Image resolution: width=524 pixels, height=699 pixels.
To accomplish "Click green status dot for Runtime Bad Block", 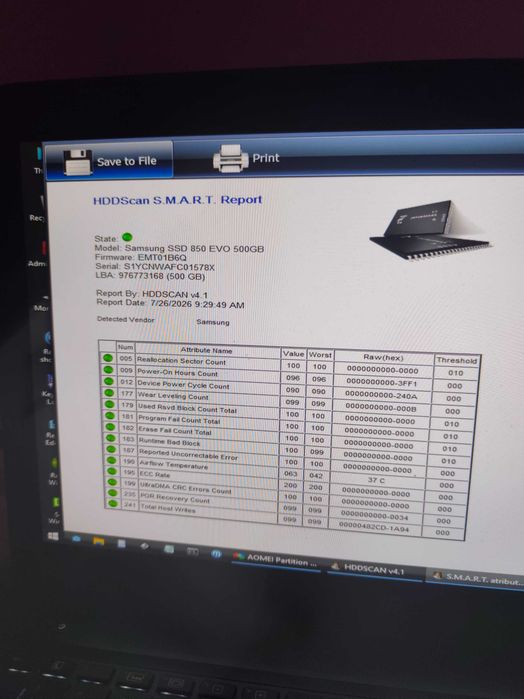I will tap(110, 438).
